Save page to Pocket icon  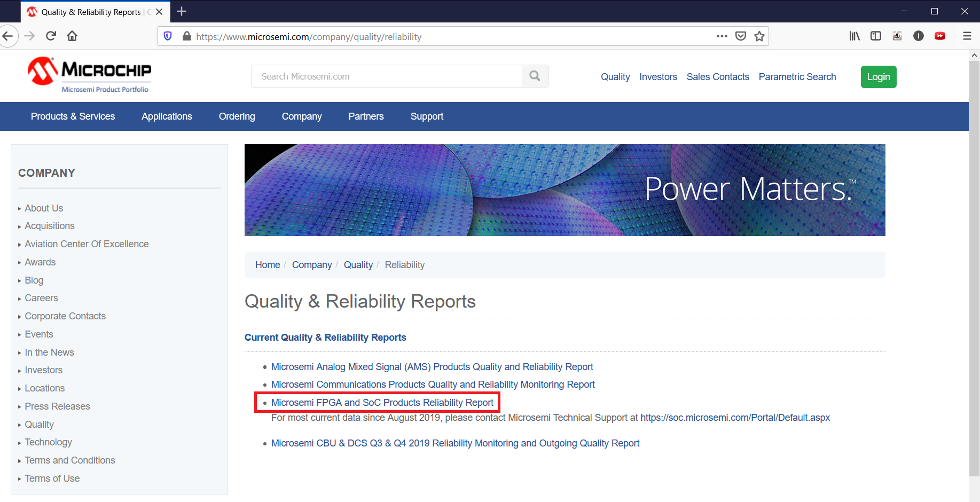coord(741,36)
